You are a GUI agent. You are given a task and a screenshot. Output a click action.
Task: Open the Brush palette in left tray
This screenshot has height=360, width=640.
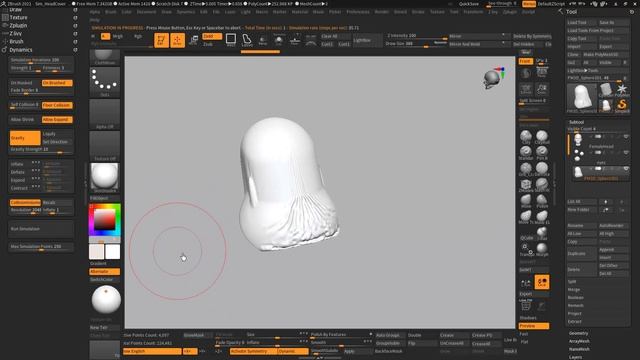pos(16,42)
